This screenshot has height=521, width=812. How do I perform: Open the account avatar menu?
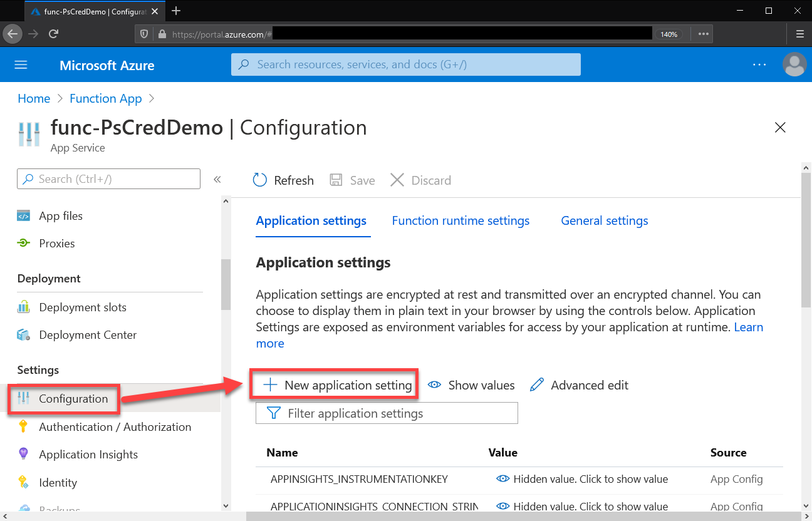(795, 64)
